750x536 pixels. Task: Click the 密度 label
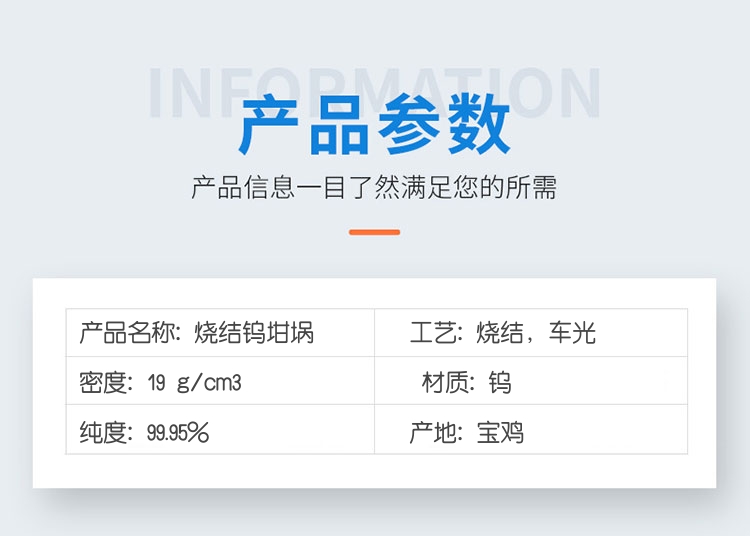click(x=102, y=382)
